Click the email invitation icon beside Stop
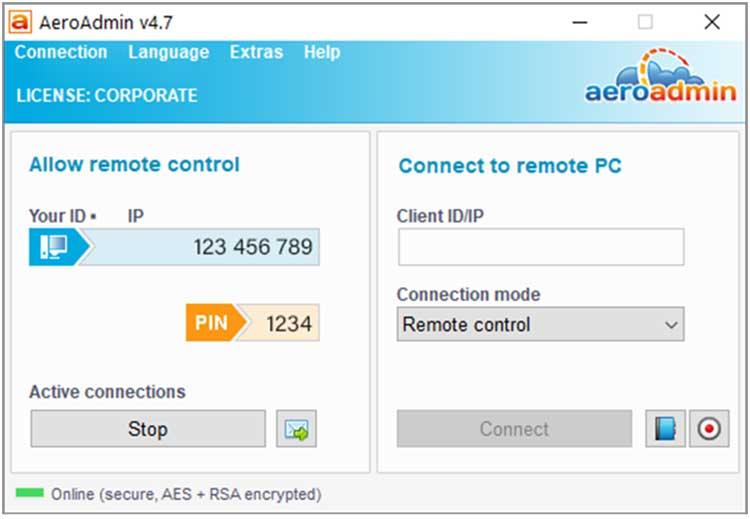Screen dimensions: 750x519 296,429
